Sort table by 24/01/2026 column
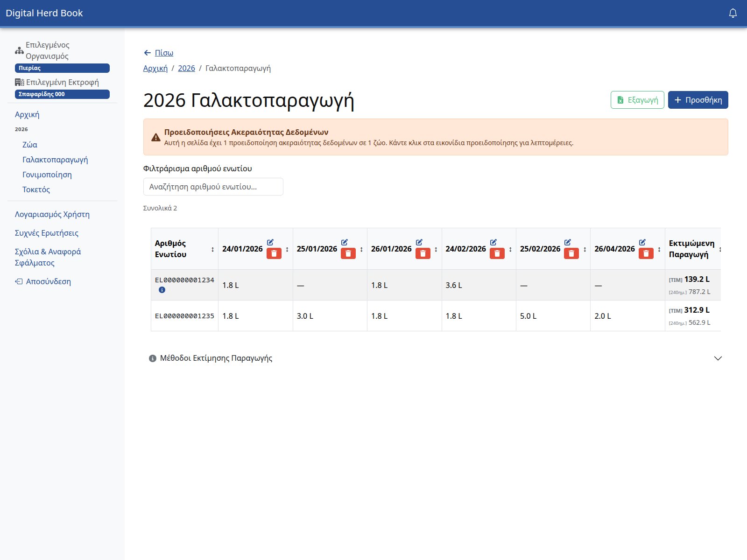 287,249
